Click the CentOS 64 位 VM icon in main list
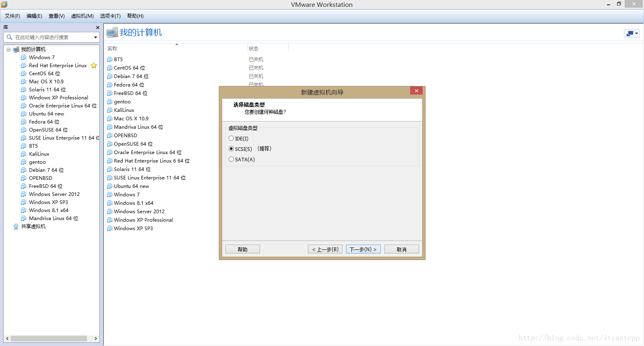This screenshot has height=346, width=644. (109, 68)
